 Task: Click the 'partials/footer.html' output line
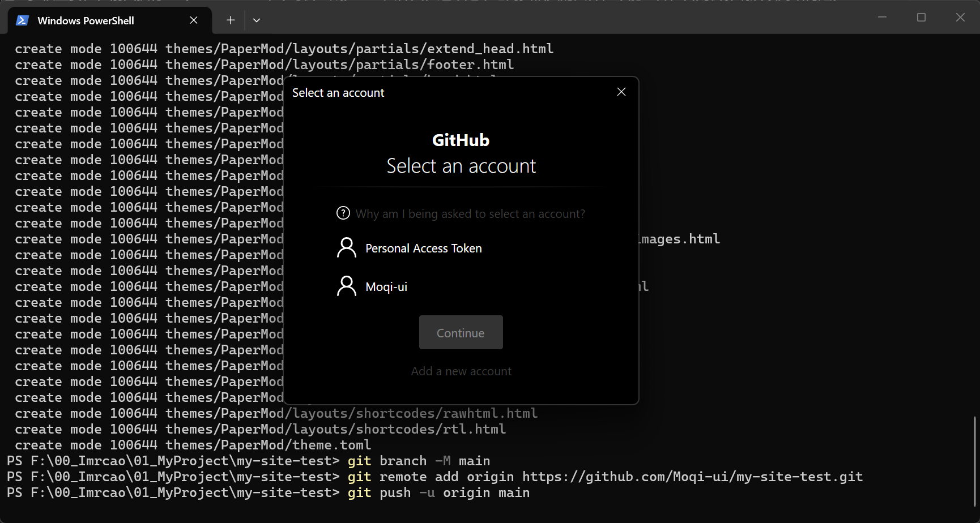coord(265,65)
